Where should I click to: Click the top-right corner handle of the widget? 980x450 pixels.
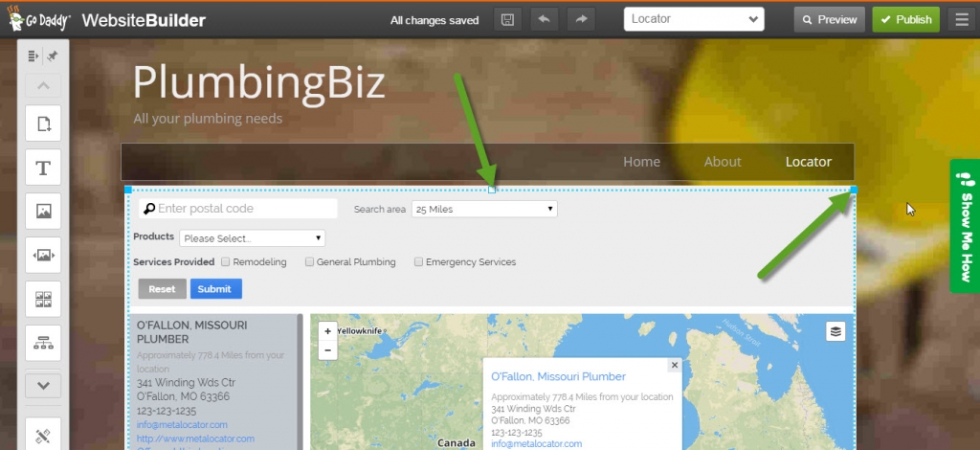coord(854,190)
